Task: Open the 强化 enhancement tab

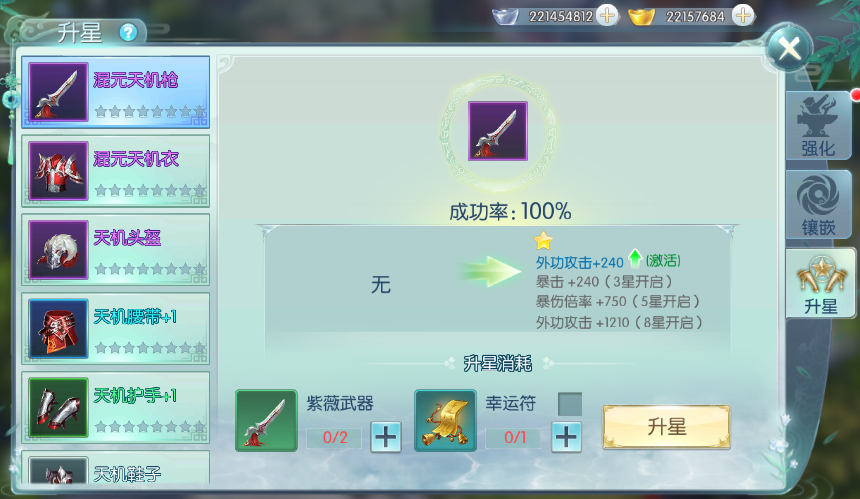Action: click(x=818, y=126)
